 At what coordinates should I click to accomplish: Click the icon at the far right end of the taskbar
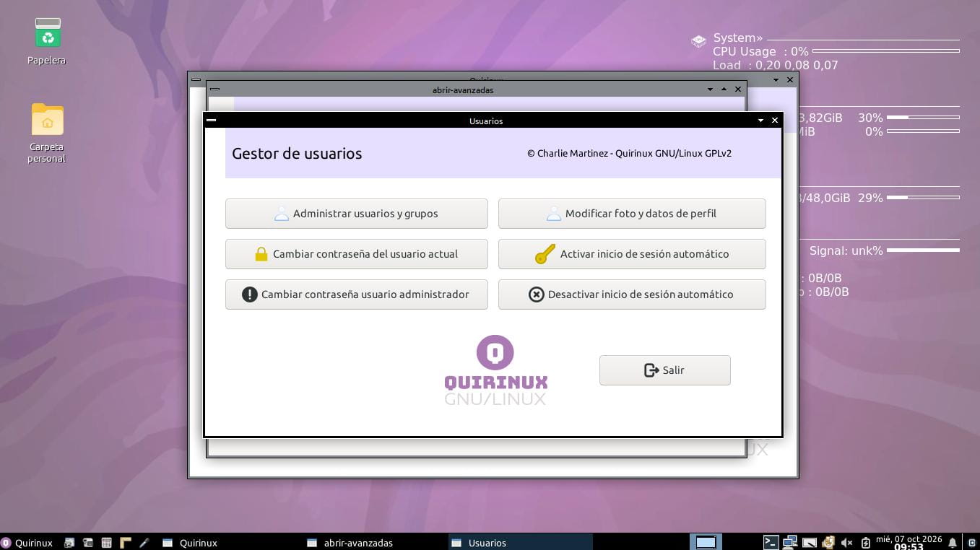(x=972, y=543)
